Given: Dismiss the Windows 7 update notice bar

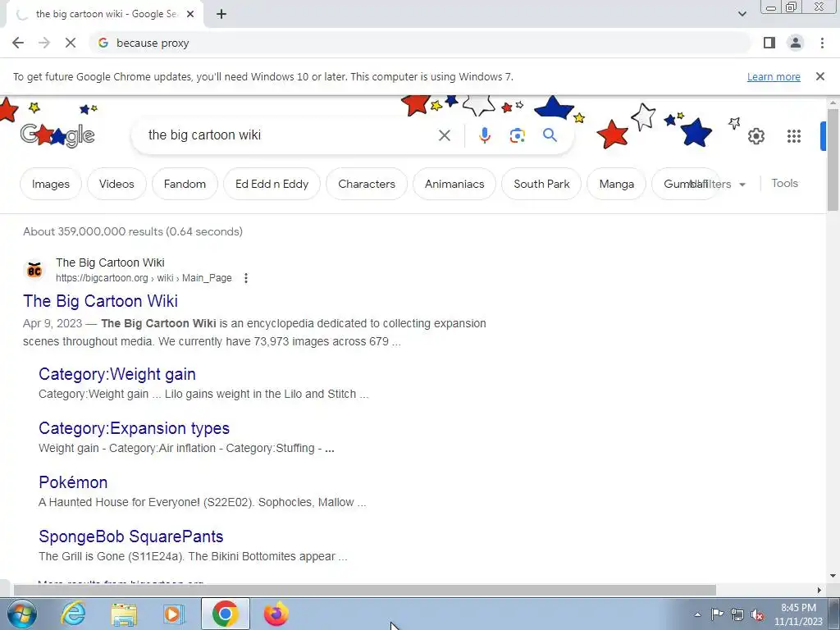Looking at the screenshot, I should [819, 76].
